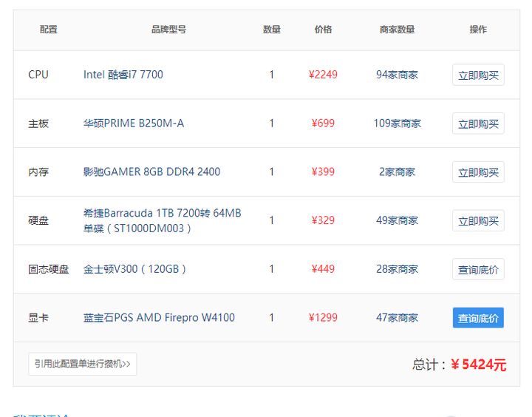Click the ¥399 memory price
The image size is (532, 417).
tap(323, 172)
